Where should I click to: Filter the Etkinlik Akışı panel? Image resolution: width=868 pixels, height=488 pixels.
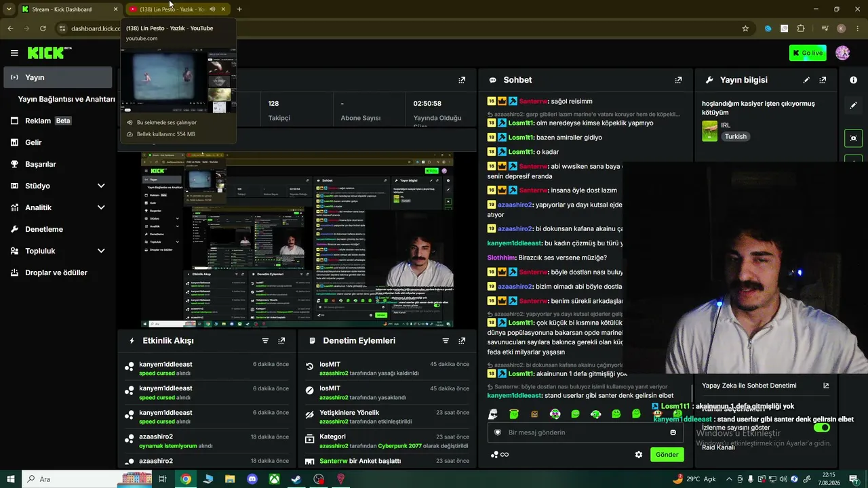265,341
